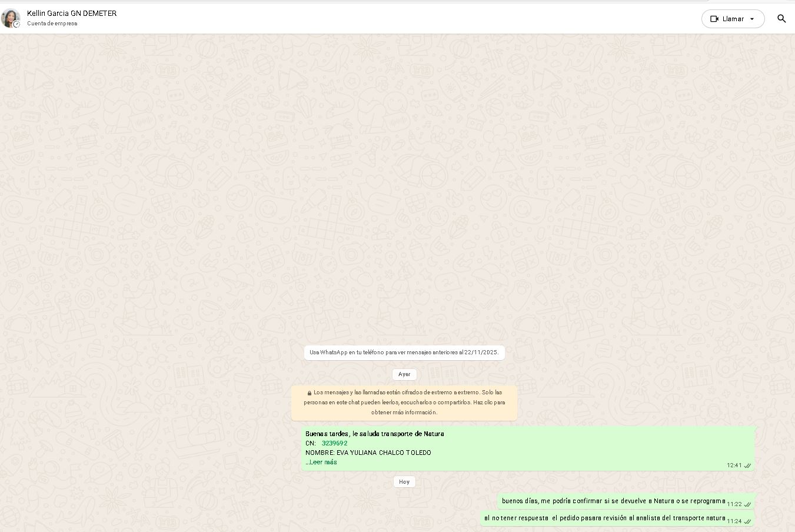Screen dimensions: 795x532
Task: Select the 'buenos días, me podría confirmar' message
Action: [x=613, y=501]
